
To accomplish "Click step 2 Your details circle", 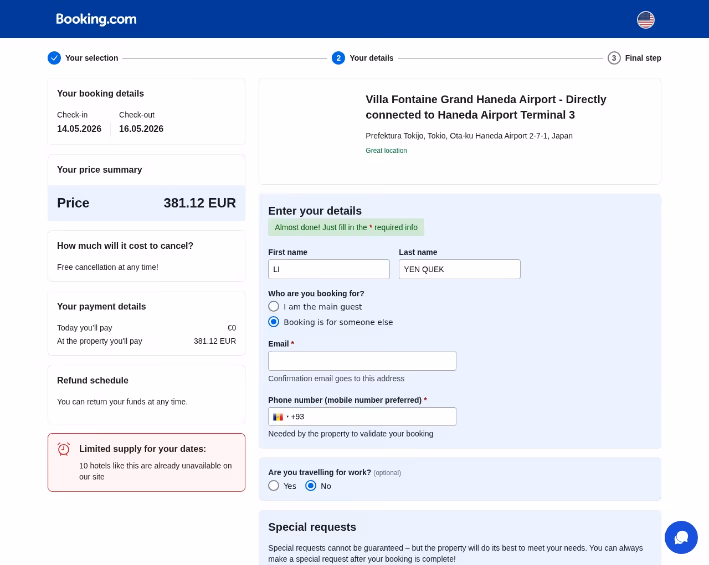I will (x=338, y=58).
